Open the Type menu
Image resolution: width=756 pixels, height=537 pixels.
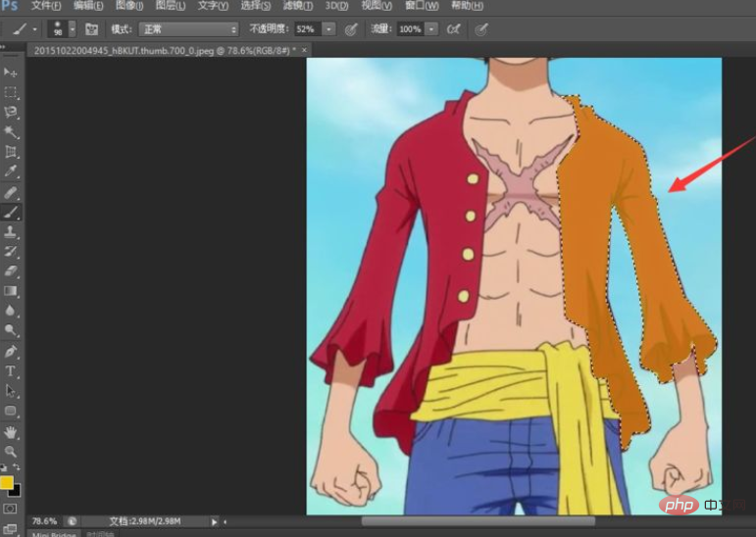(213, 6)
